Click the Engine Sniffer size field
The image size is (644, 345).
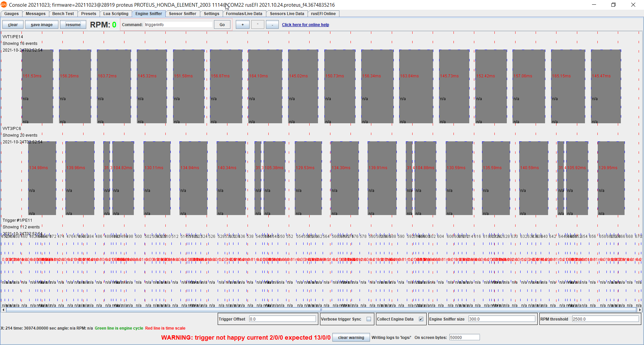(502, 319)
